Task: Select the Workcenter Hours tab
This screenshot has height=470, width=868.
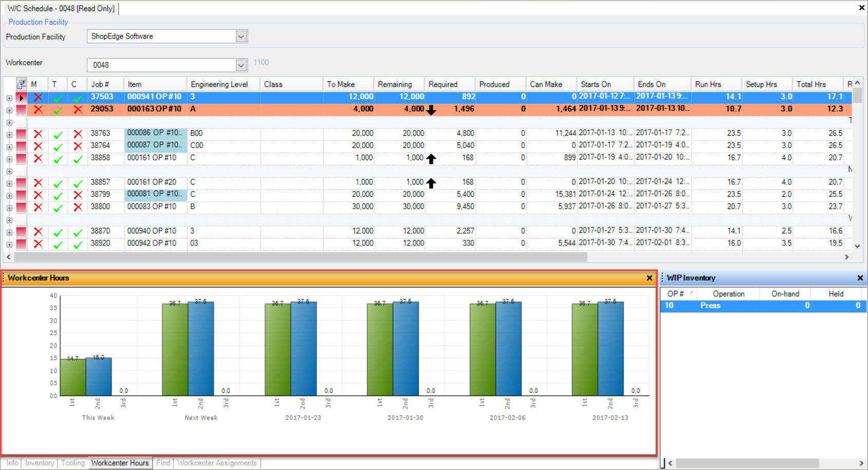Action: 120,463
